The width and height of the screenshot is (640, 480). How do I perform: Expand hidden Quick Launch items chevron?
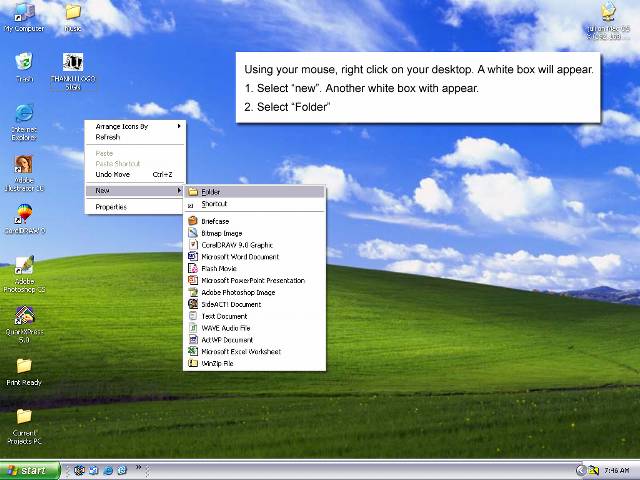click(x=138, y=467)
